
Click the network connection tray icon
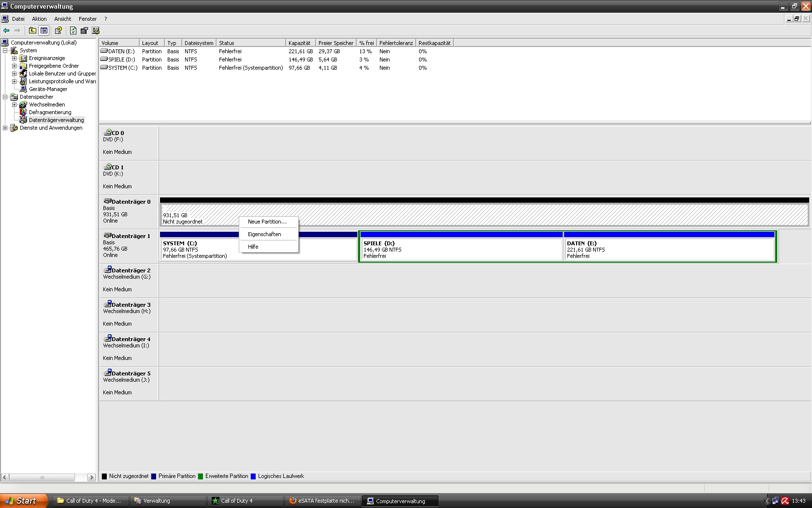coord(775,501)
